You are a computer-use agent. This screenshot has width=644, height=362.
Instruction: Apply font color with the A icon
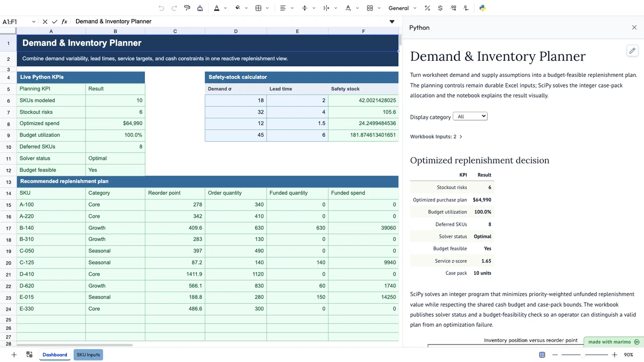coord(217,8)
